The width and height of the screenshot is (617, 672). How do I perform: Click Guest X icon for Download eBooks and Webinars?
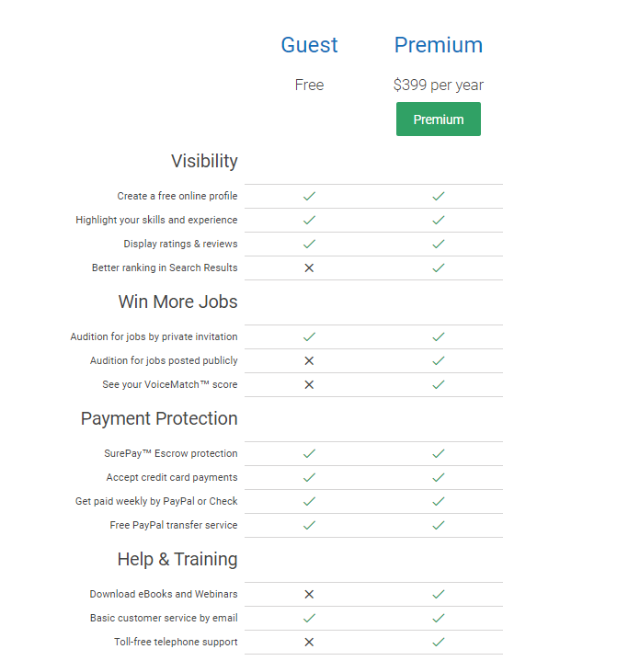(309, 595)
